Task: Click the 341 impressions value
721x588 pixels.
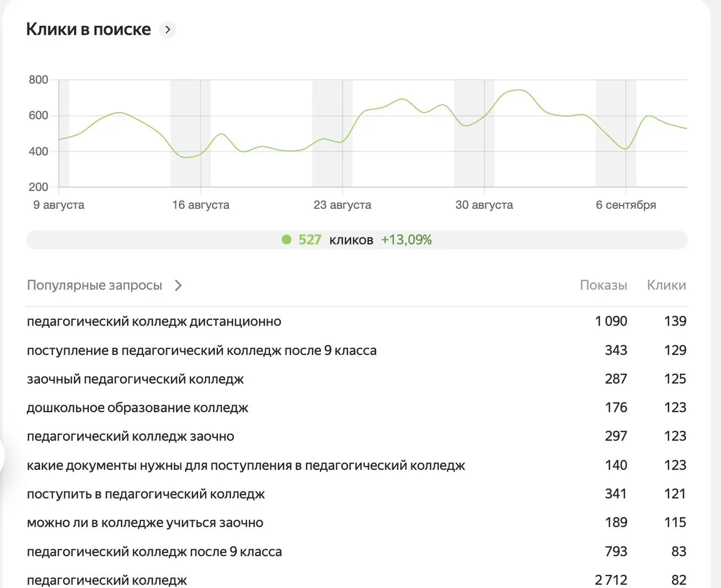Action: 616,494
